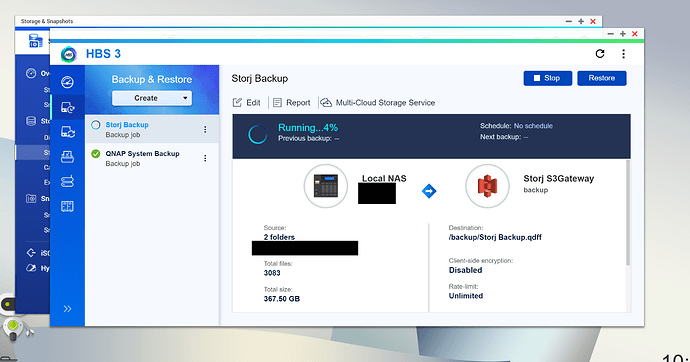Click the Unlimited rate-limit value

click(466, 296)
